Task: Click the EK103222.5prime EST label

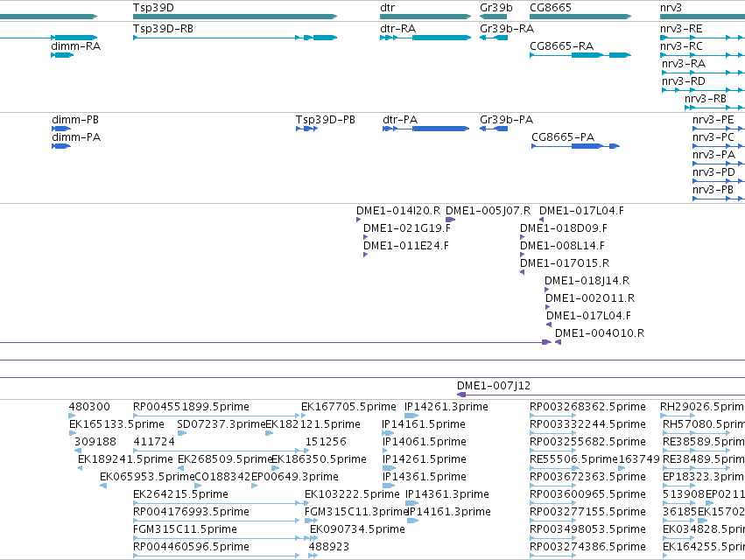Action: [x=352, y=495]
